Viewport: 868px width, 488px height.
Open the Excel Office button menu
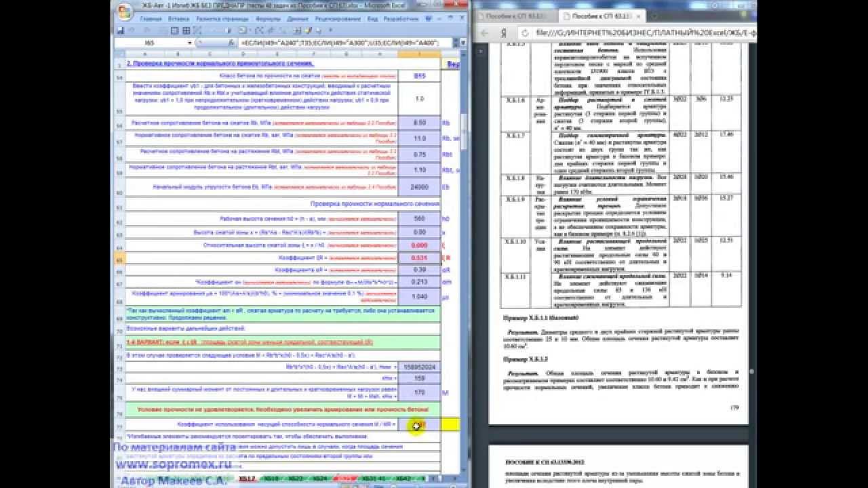[124, 10]
